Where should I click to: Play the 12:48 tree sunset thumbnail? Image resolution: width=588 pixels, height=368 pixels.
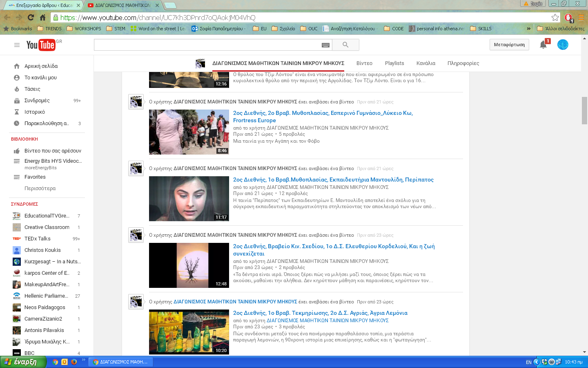[x=189, y=265]
